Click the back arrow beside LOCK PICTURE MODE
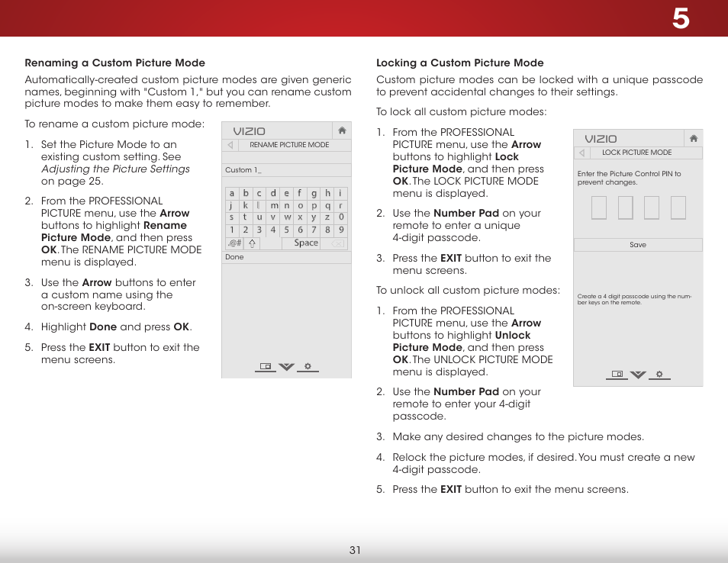The width and height of the screenshot is (728, 563). point(581,153)
